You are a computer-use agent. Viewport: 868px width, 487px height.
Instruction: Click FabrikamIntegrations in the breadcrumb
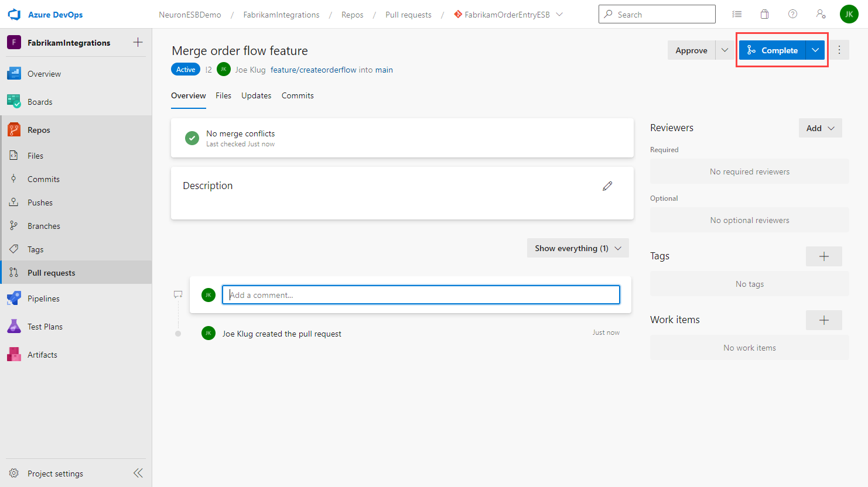281,15
